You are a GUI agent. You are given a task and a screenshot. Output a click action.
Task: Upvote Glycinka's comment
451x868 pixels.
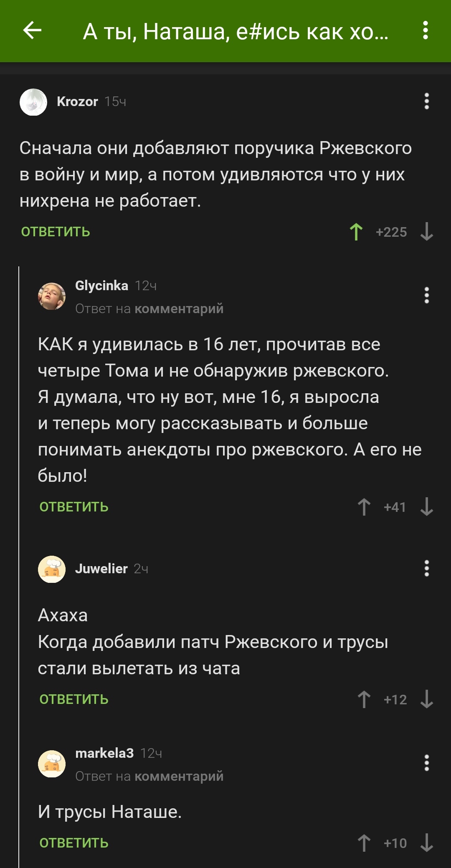coord(364,507)
